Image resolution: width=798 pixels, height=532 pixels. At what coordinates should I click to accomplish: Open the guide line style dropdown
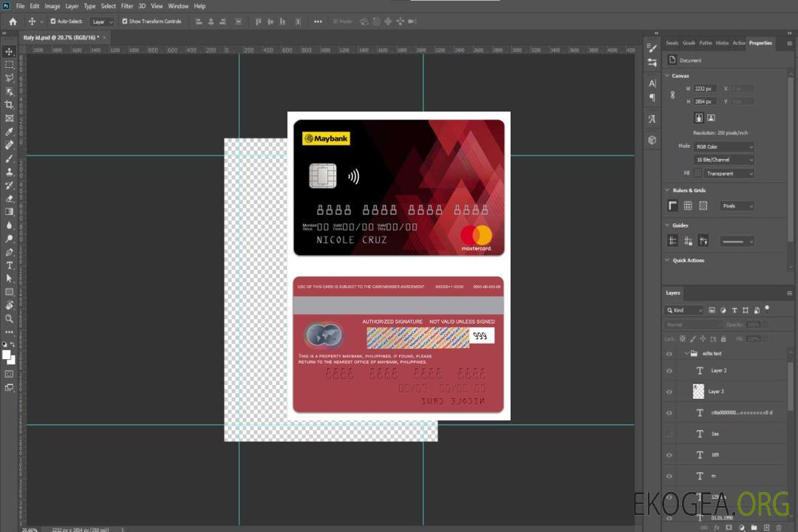point(737,242)
